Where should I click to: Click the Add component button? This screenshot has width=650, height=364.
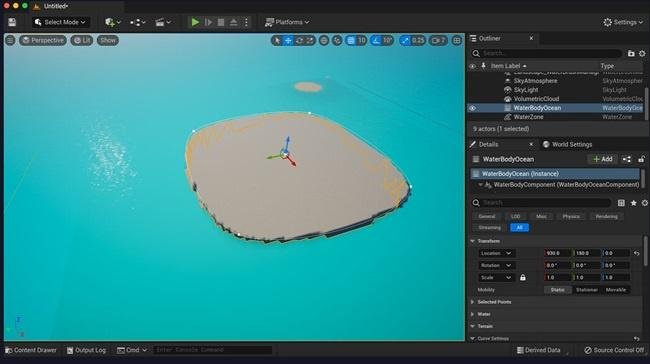tap(602, 159)
